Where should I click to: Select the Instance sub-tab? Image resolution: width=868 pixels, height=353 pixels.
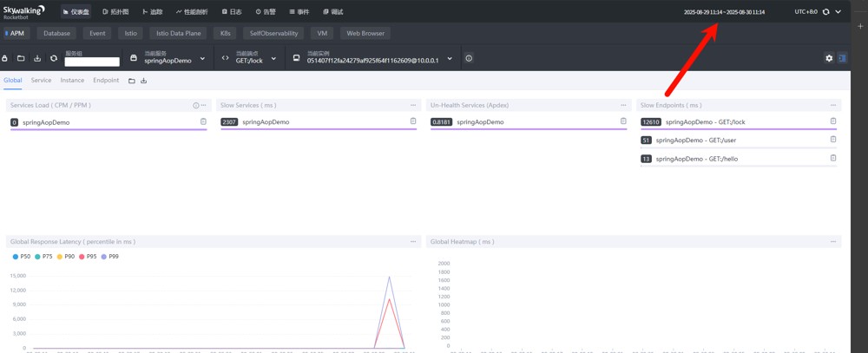click(73, 80)
